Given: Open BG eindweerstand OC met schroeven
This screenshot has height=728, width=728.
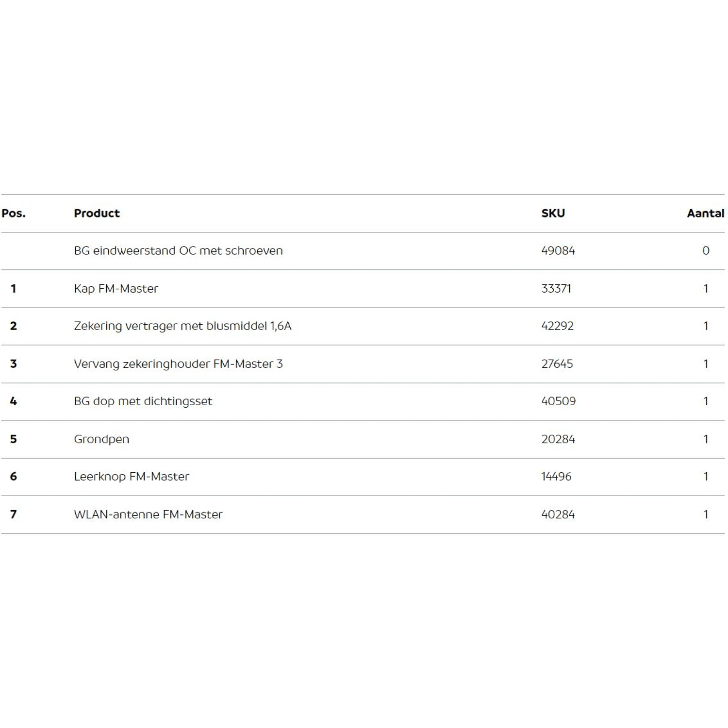Looking at the screenshot, I should [x=178, y=251].
